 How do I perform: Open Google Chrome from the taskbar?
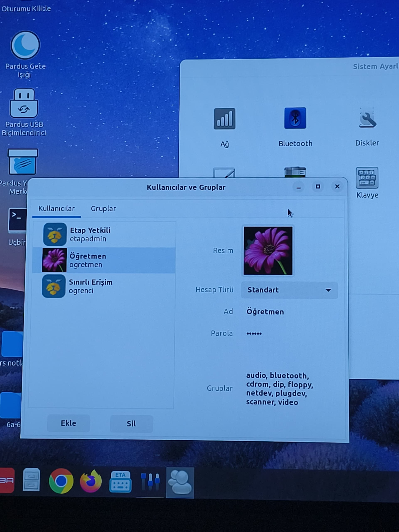tap(61, 481)
